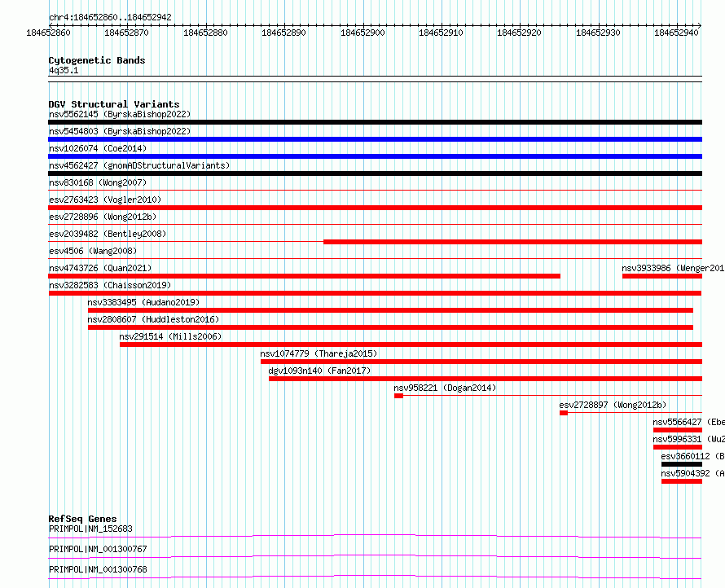Click red bar under nsv5566427
725x588 pixels.
pos(678,430)
